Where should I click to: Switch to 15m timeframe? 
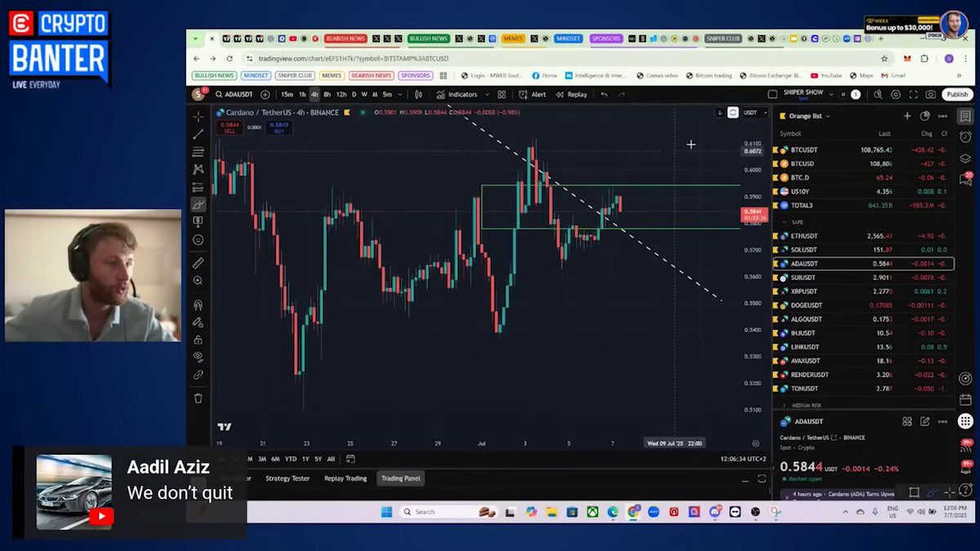(x=287, y=95)
